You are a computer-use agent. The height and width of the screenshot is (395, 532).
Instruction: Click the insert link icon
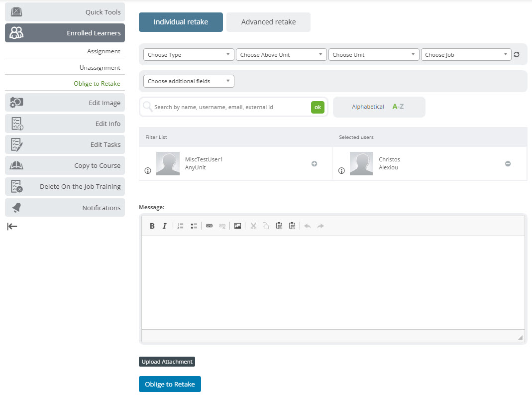[210, 226]
